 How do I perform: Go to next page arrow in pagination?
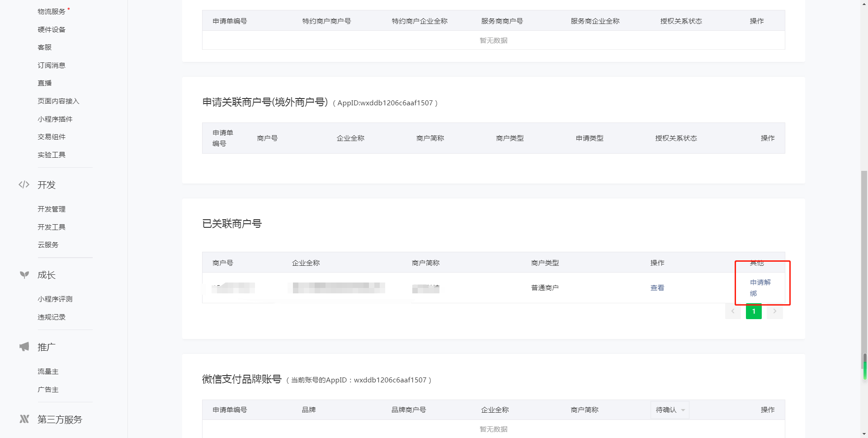click(x=774, y=311)
